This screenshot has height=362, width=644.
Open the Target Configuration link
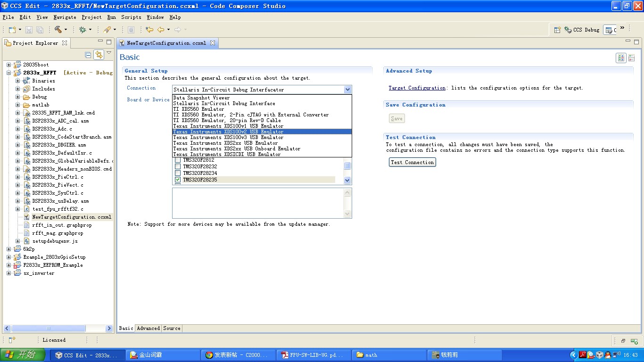tap(417, 88)
